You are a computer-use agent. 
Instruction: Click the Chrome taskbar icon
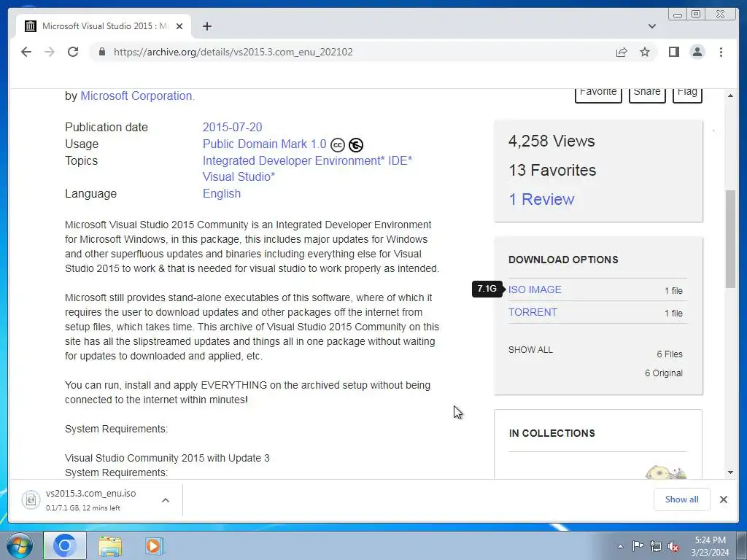tap(65, 545)
